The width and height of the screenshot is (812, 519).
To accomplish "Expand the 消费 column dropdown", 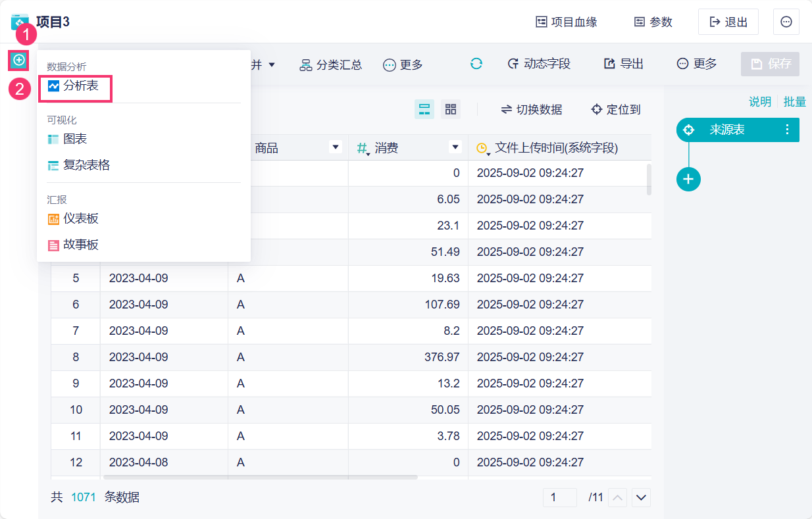I will (x=455, y=147).
